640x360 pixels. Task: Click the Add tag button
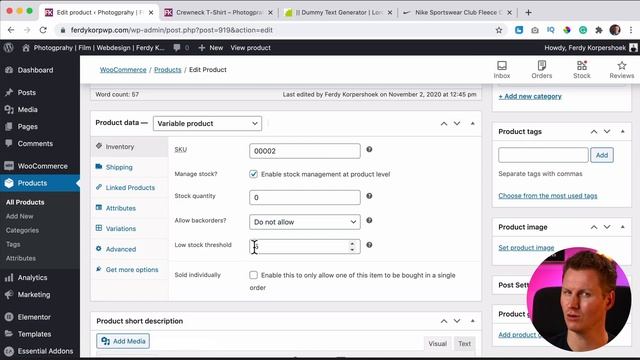(602, 155)
